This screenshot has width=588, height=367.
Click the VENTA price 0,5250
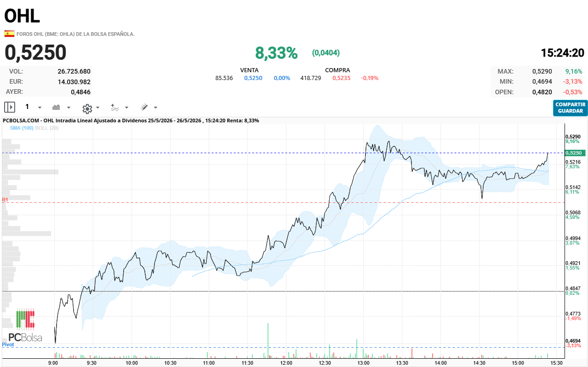[253, 78]
